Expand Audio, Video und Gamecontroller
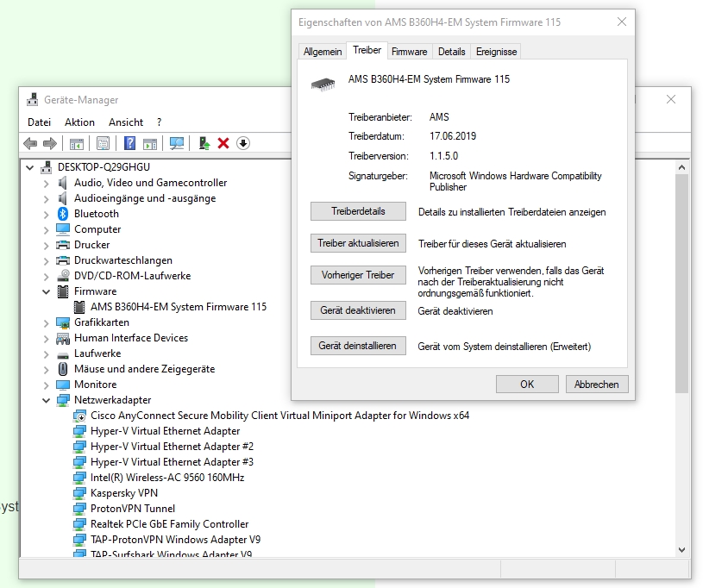Screen dimensions: 728x588 pyautogui.click(x=46, y=183)
